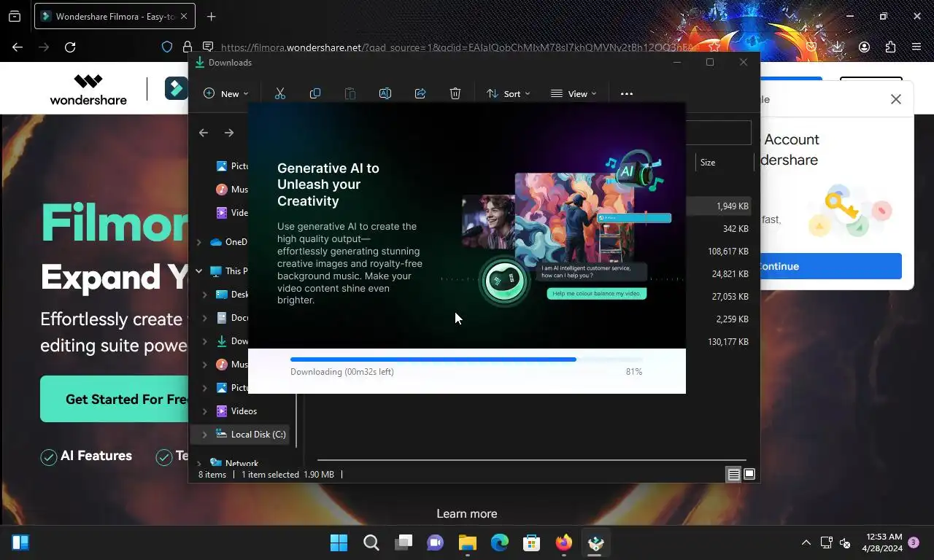This screenshot has width=934, height=560.
Task: Open See more ellipsis in Downloads toolbar
Action: [627, 93]
